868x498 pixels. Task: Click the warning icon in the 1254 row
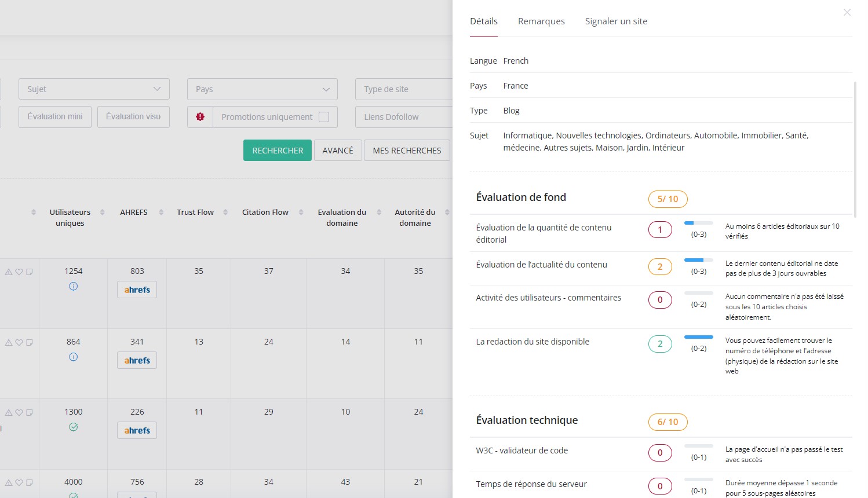[9, 272]
